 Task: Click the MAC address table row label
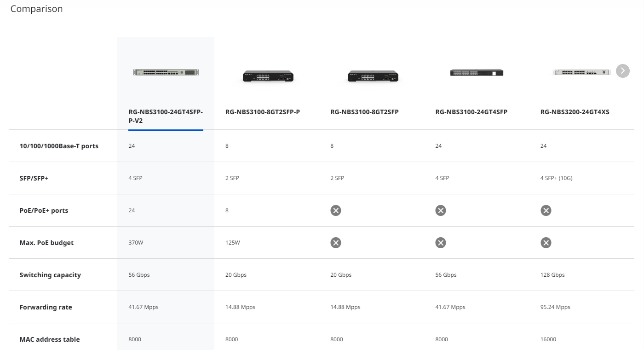tap(50, 339)
